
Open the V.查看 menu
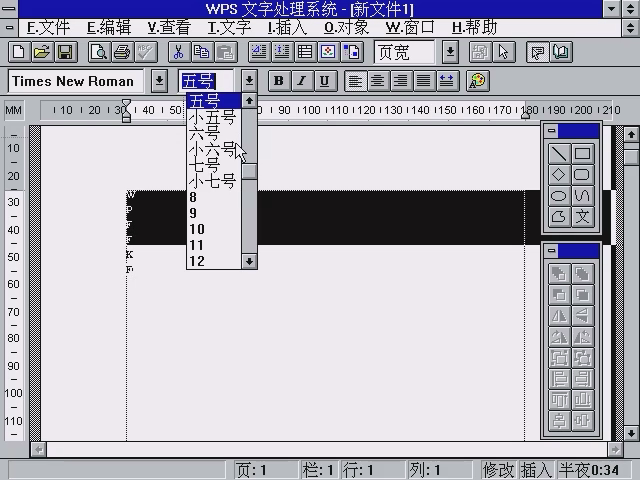[169, 28]
